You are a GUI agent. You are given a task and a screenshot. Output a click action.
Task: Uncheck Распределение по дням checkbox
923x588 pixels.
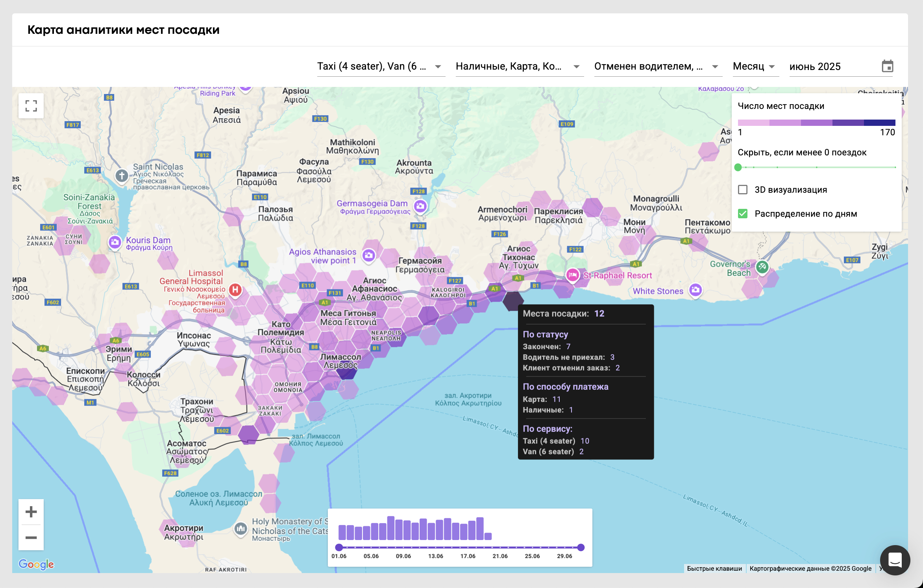click(x=743, y=214)
